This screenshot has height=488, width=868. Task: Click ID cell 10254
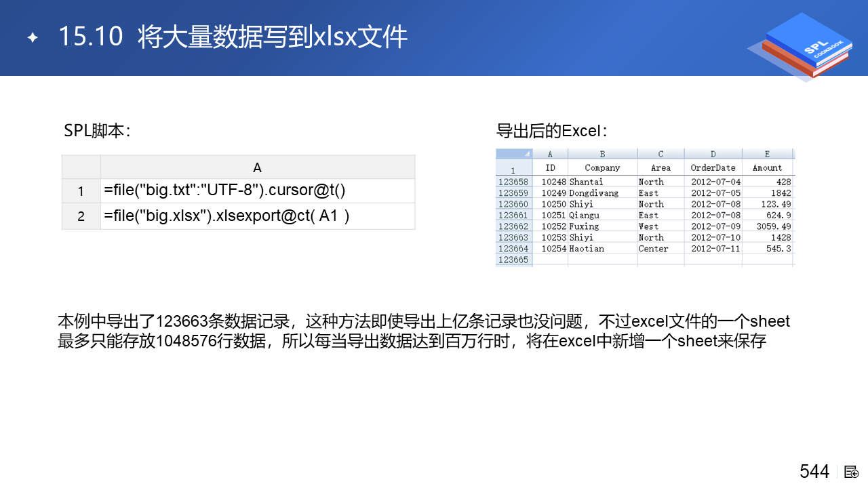[550, 249]
